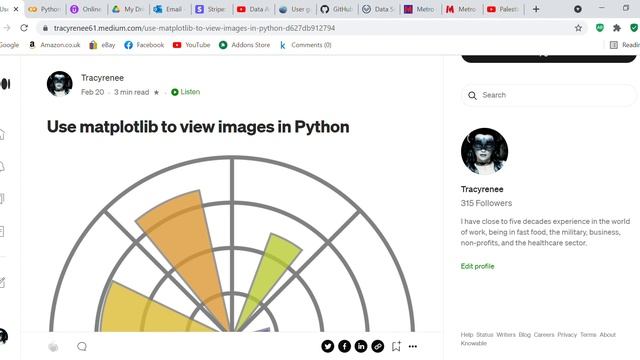Image resolution: width=640 pixels, height=360 pixels.
Task: Click the Medium Search field
Action: pyautogui.click(x=548, y=95)
